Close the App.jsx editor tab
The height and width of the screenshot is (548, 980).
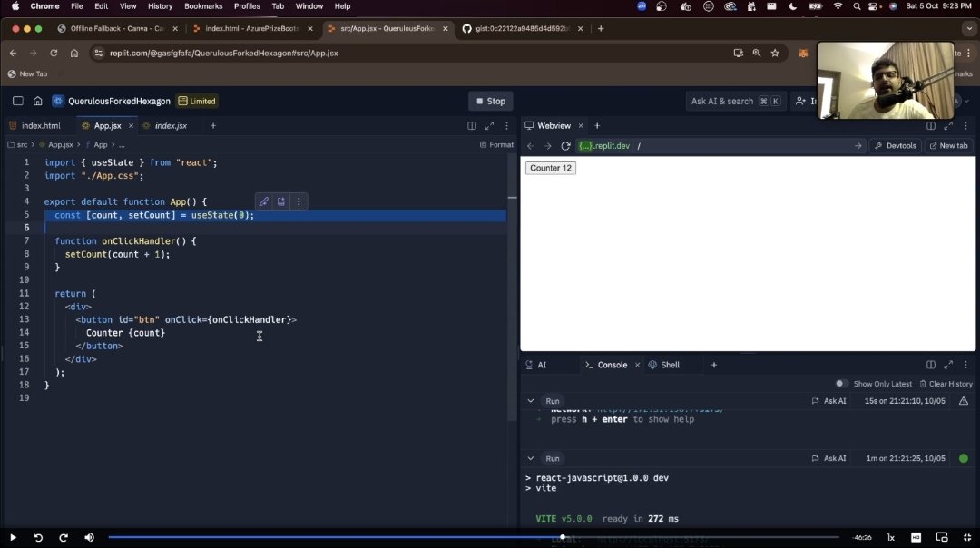click(x=131, y=125)
